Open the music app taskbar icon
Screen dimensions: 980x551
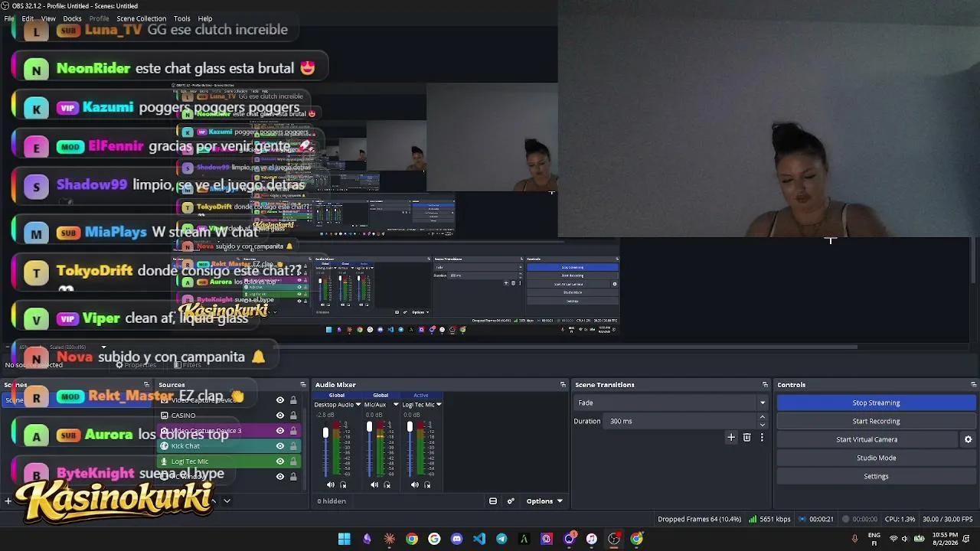pos(592,539)
